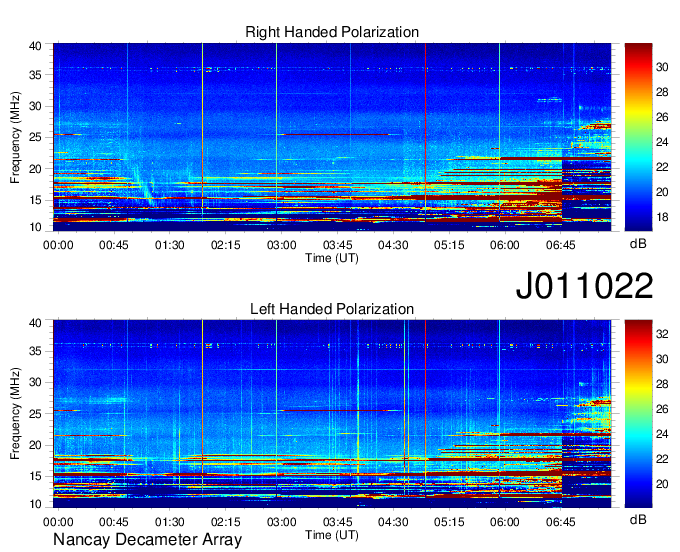Click the 40 MHz tick label on top plot
The width and height of the screenshot is (680, 552).
[x=35, y=46]
